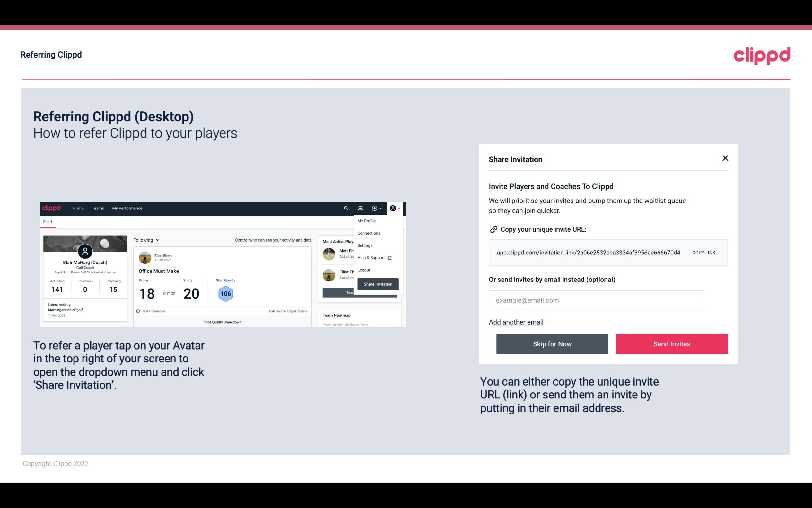
Task: Click the connections icon in navigation bar
Action: tap(361, 208)
